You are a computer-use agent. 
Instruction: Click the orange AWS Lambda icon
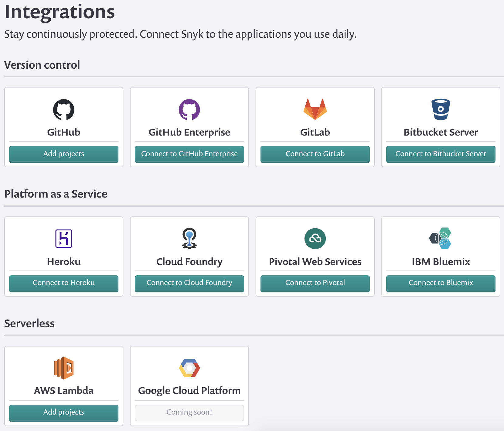64,368
